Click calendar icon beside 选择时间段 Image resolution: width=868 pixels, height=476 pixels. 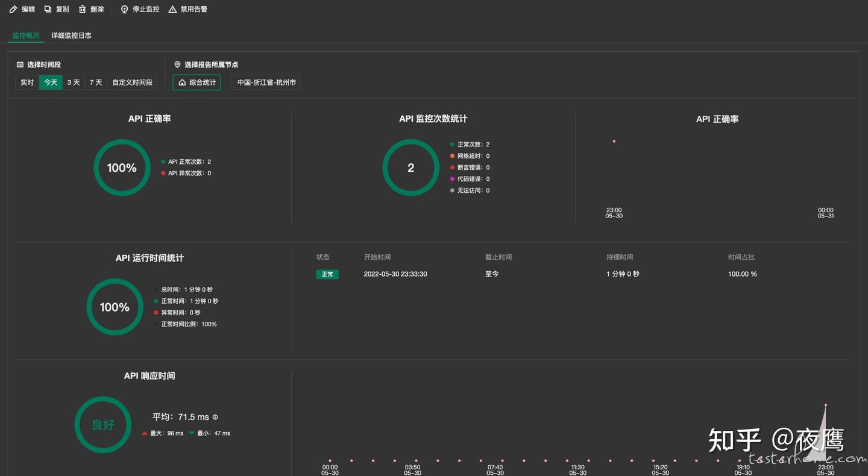(20, 64)
